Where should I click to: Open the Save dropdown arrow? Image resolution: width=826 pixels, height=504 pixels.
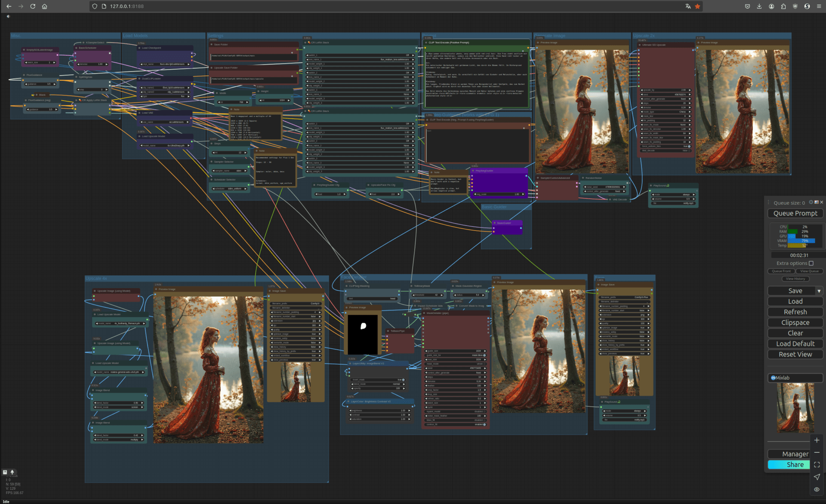pyautogui.click(x=819, y=291)
